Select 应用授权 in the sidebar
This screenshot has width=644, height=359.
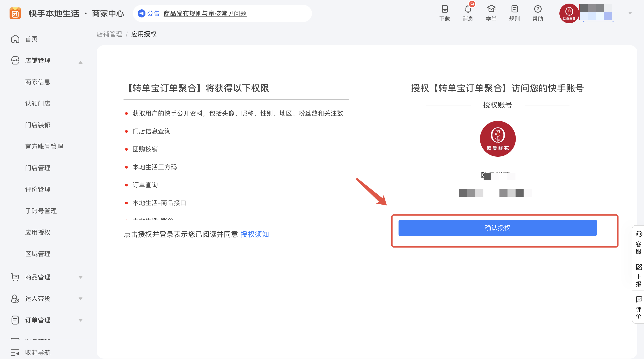pos(38,233)
